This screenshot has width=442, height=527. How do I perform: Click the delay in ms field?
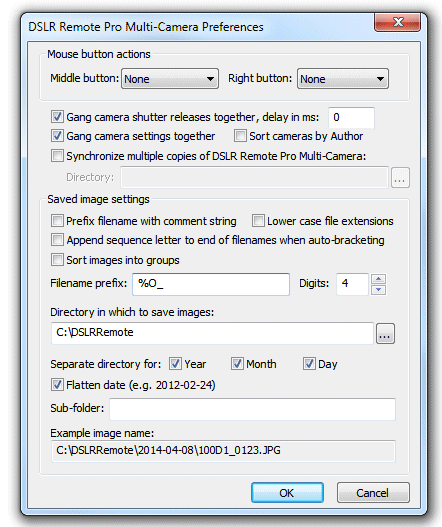pos(351,117)
